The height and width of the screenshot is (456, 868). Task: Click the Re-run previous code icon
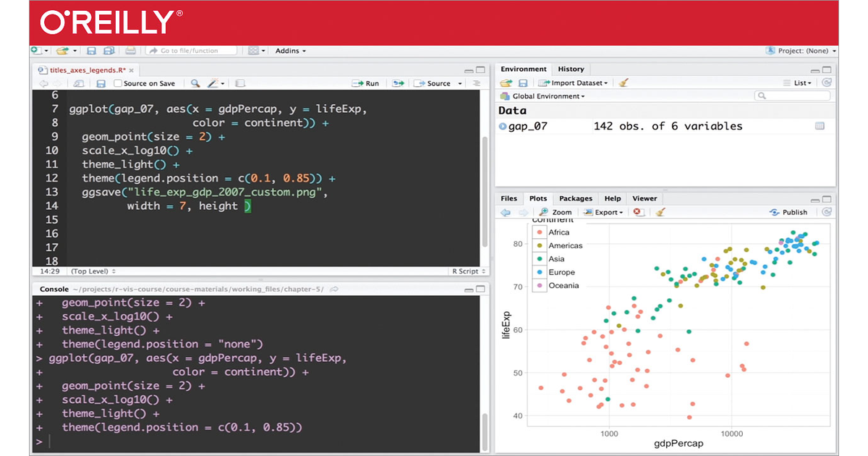[398, 83]
